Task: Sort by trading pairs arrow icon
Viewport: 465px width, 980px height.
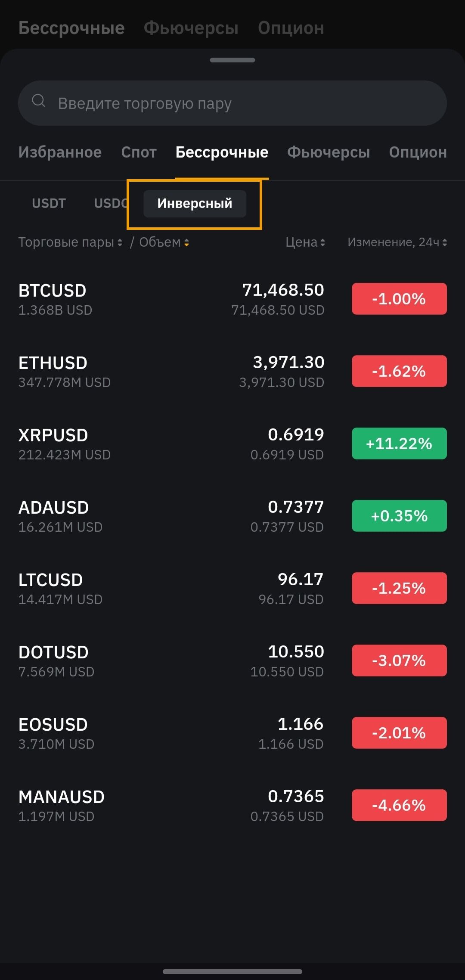Action: [120, 243]
